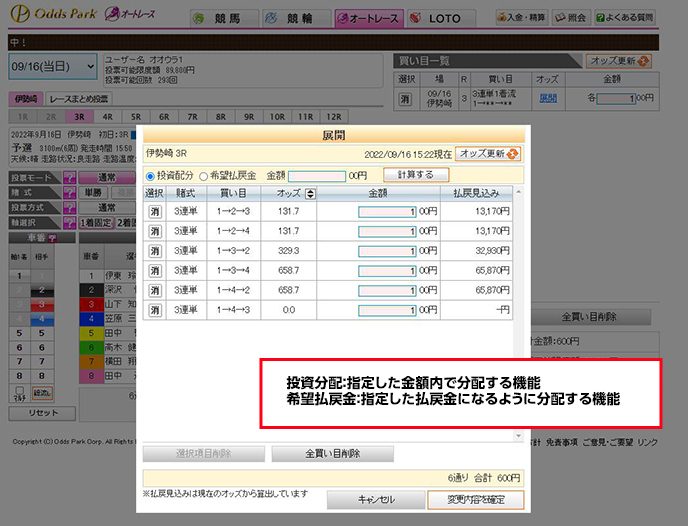Image resolution: width=688 pixels, height=526 pixels.
Task: Click 消 button for 1→2→4 row
Action: tap(155, 231)
